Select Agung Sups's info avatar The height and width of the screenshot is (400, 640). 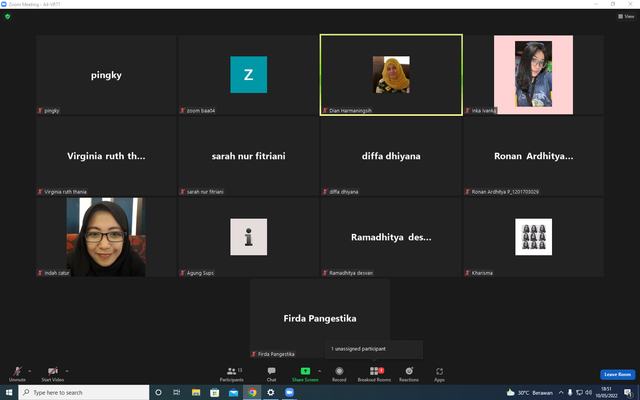pyautogui.click(x=249, y=237)
